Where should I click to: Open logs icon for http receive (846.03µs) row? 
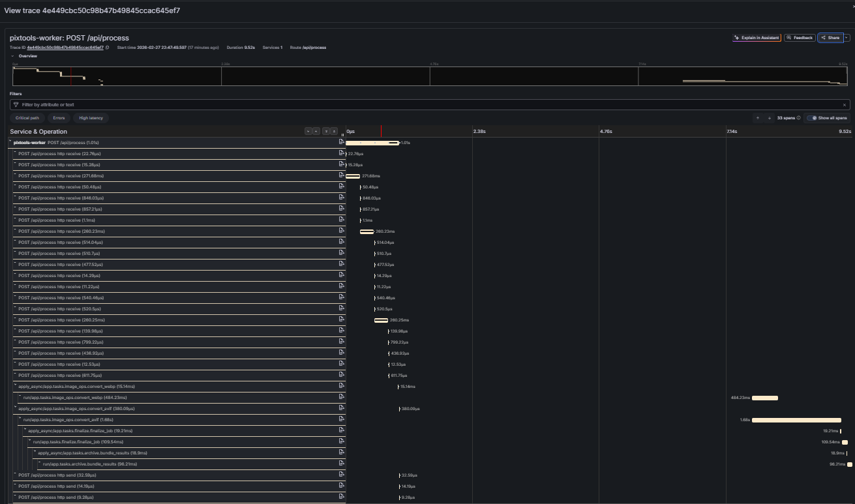pyautogui.click(x=341, y=198)
